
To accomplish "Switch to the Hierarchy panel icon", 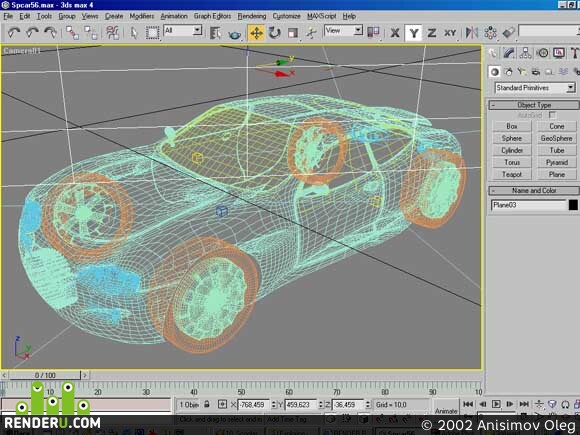I will (525, 53).
